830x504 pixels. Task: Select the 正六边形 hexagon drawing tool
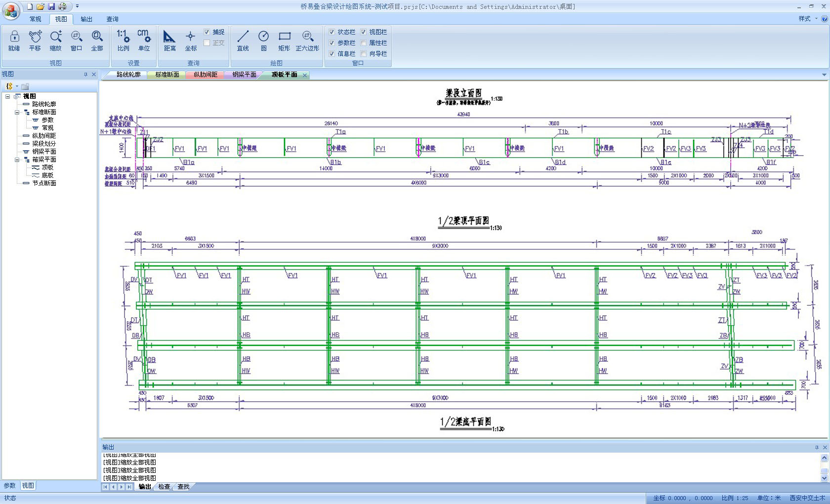tap(307, 41)
